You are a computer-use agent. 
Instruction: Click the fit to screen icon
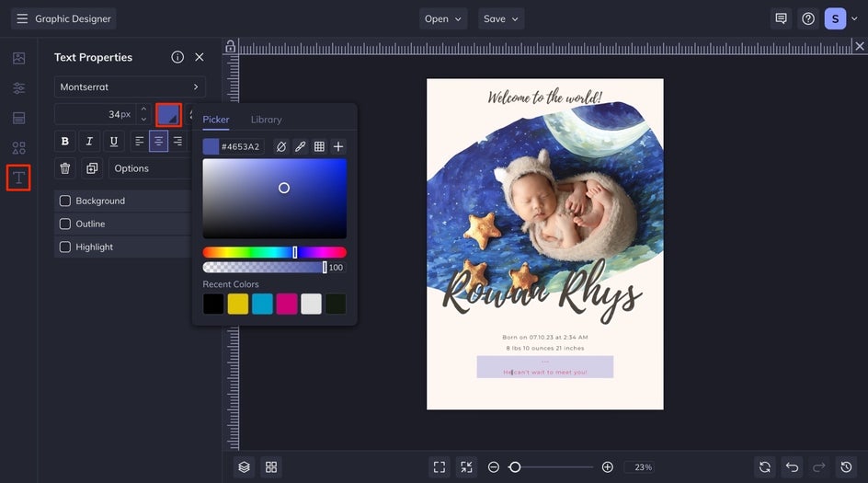pos(440,467)
